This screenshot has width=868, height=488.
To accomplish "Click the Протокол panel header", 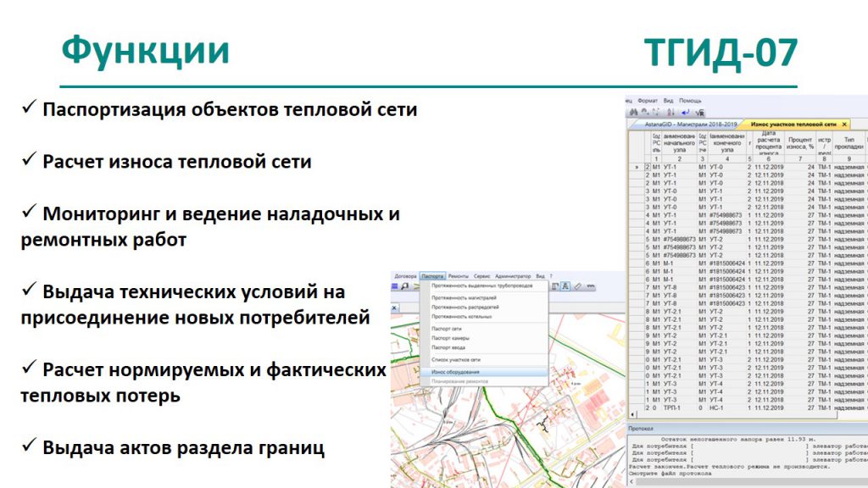I will click(748, 428).
